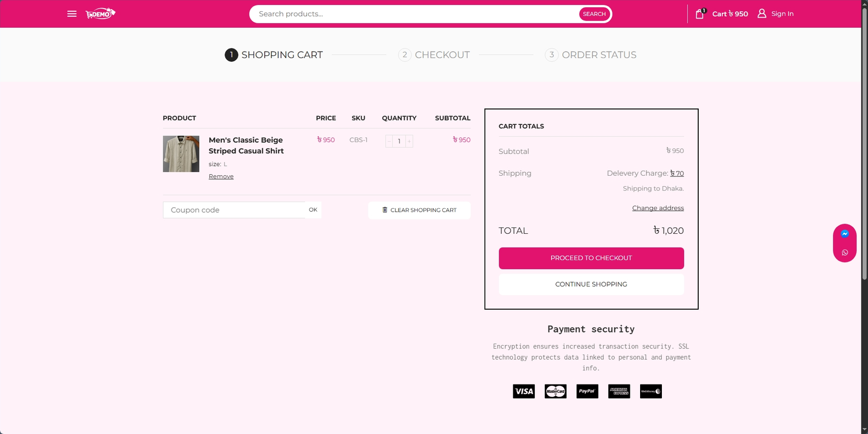Open the Change address link
868x434 pixels.
click(658, 208)
